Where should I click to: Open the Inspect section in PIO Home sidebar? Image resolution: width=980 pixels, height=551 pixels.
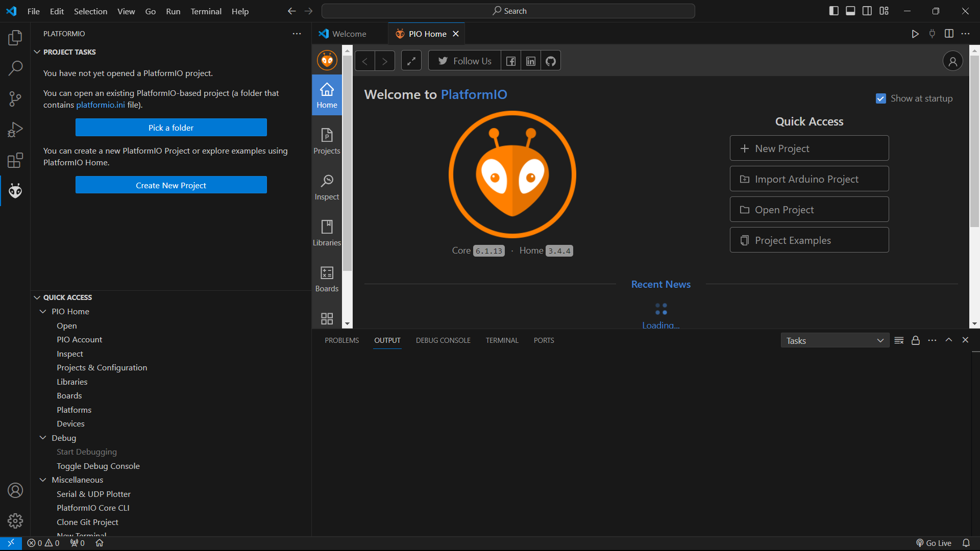tap(327, 187)
